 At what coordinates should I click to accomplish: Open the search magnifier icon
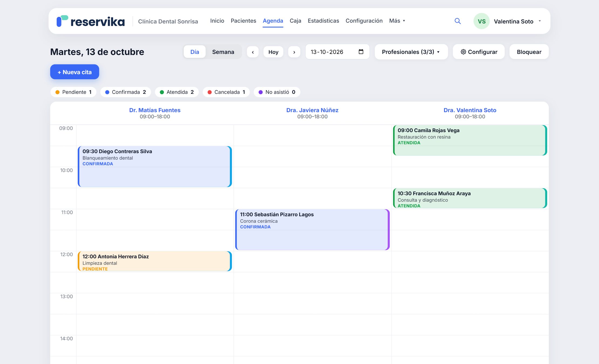click(x=458, y=21)
